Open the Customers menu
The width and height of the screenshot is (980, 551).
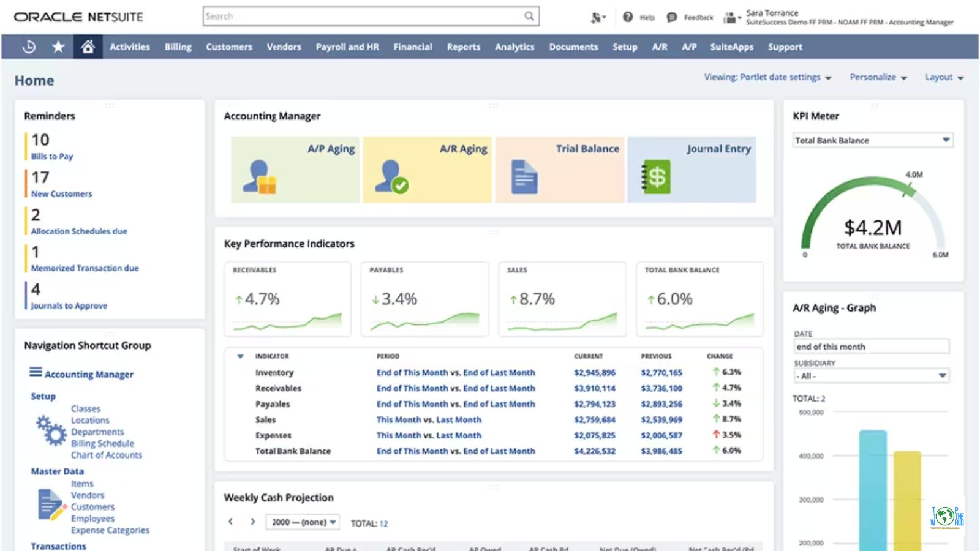coord(229,47)
